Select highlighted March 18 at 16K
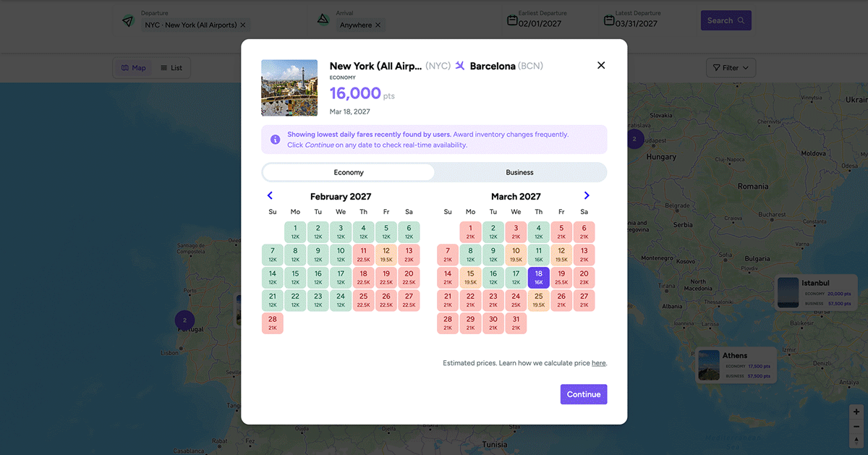The image size is (868, 455). 538,278
